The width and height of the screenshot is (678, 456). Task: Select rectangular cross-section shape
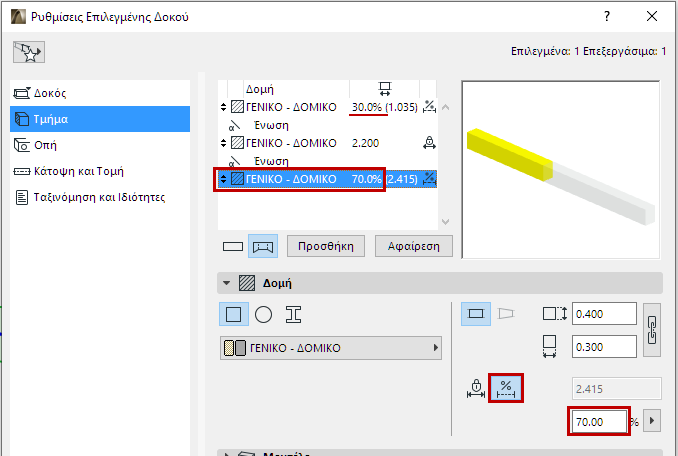pos(233,314)
